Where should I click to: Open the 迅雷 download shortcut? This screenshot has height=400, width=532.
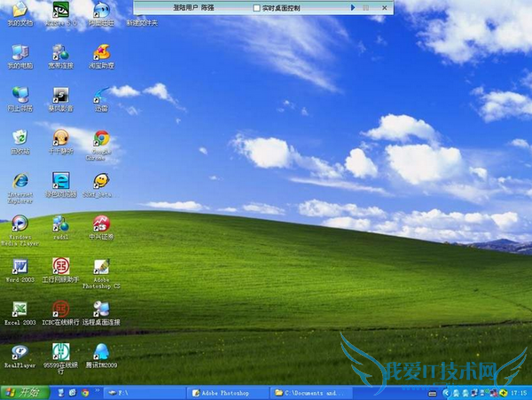click(x=102, y=96)
